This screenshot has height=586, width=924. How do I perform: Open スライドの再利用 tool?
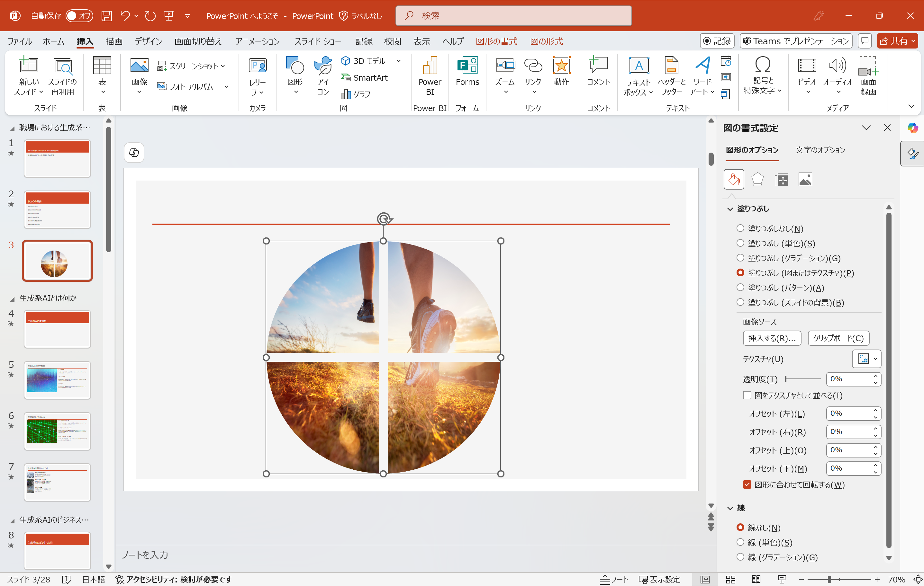pos(63,75)
